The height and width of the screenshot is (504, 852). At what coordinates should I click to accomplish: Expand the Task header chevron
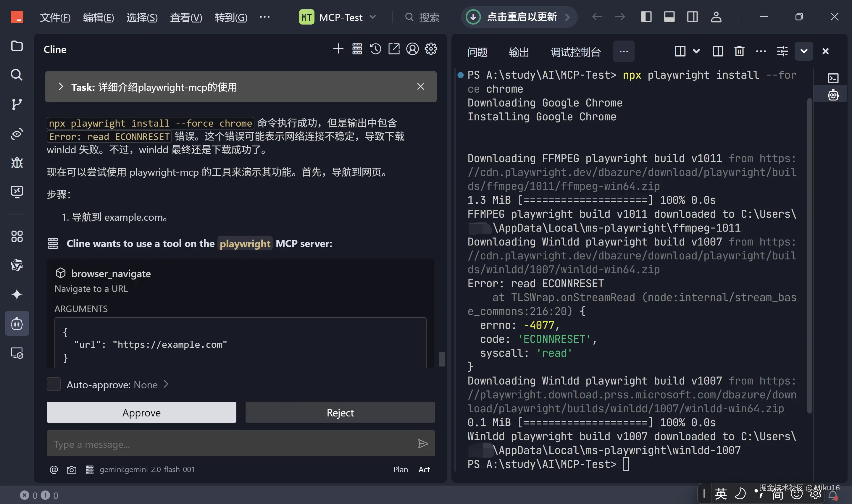61,87
